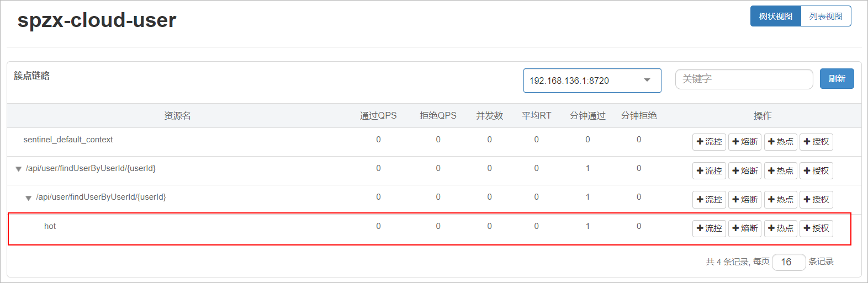Click 流控 button in the hot row
868x283 pixels.
coord(709,228)
